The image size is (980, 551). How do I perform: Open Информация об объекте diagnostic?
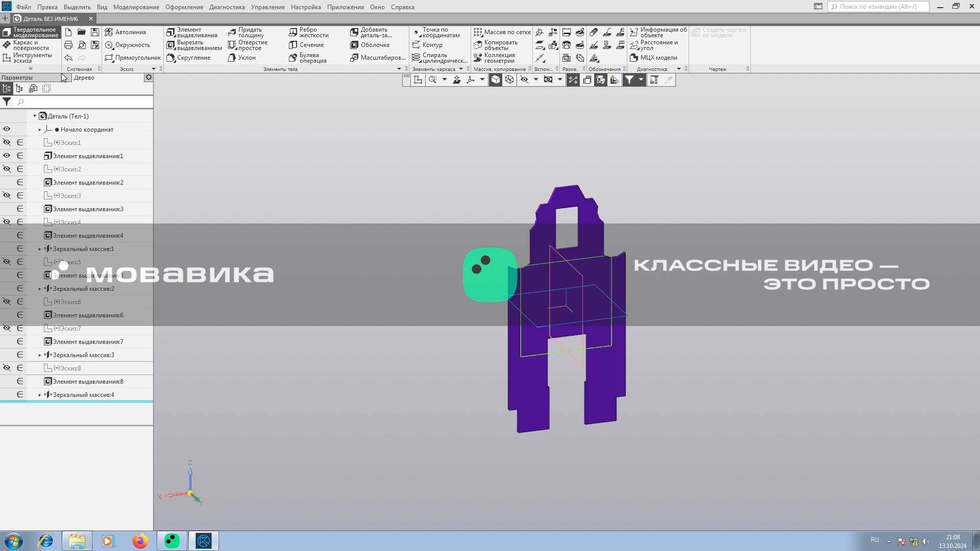658,33
